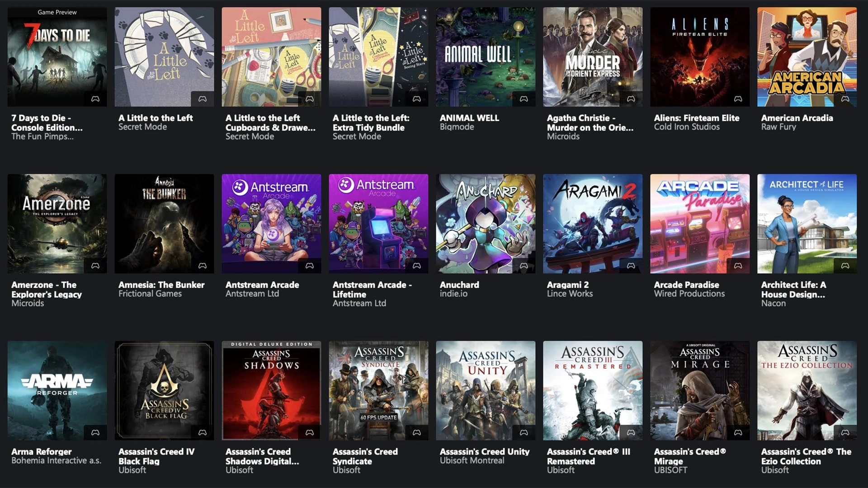
Task: Click 'Game Preview' label on 7 Days to Die
Action: [57, 12]
